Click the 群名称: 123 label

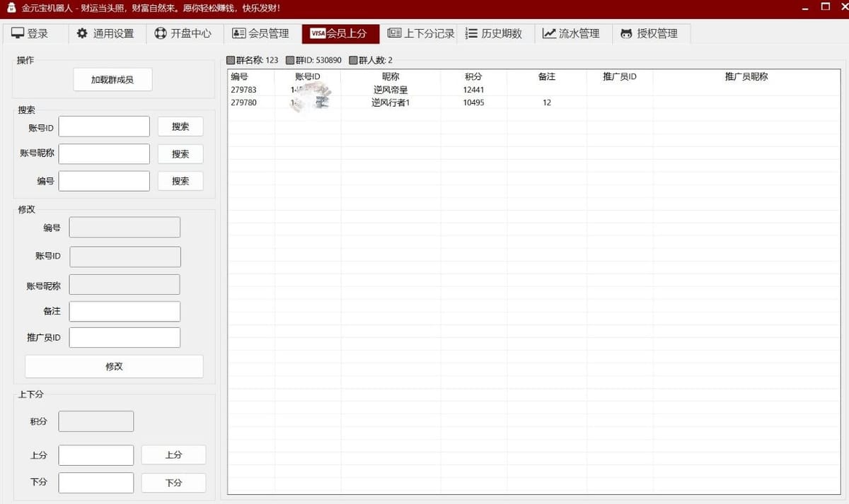point(253,60)
